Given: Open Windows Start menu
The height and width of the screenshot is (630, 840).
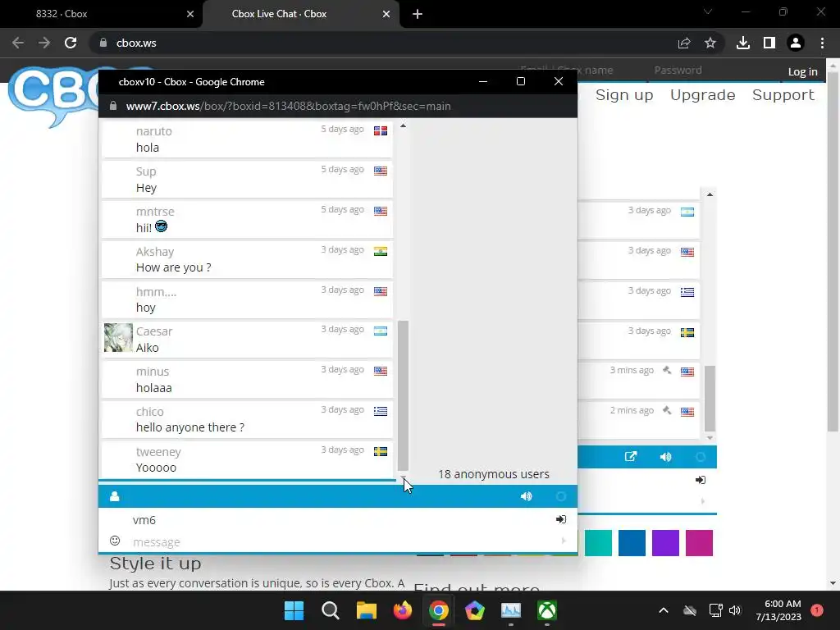Looking at the screenshot, I should (x=294, y=610).
